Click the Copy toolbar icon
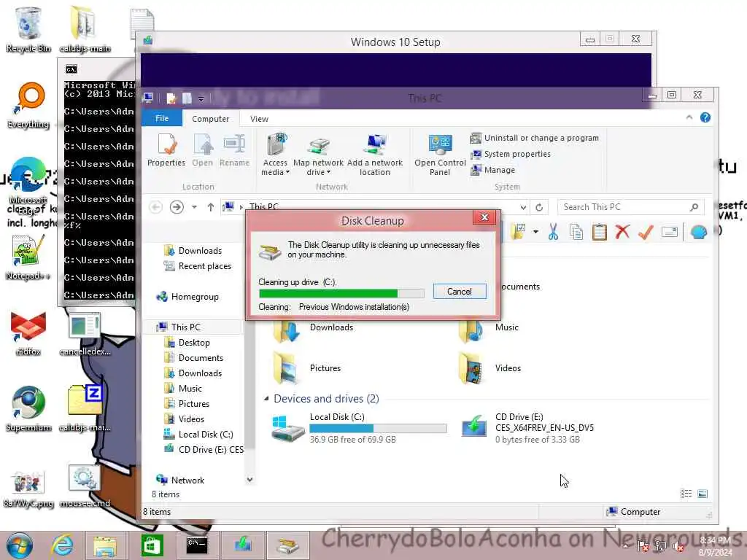Viewport: 747px width, 560px height. click(576, 233)
